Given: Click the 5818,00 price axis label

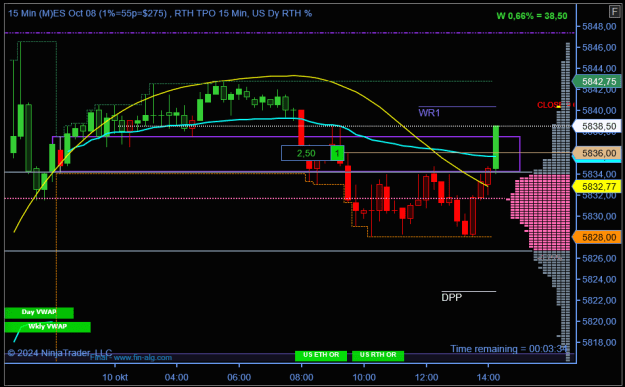Looking at the screenshot, I should [599, 342].
